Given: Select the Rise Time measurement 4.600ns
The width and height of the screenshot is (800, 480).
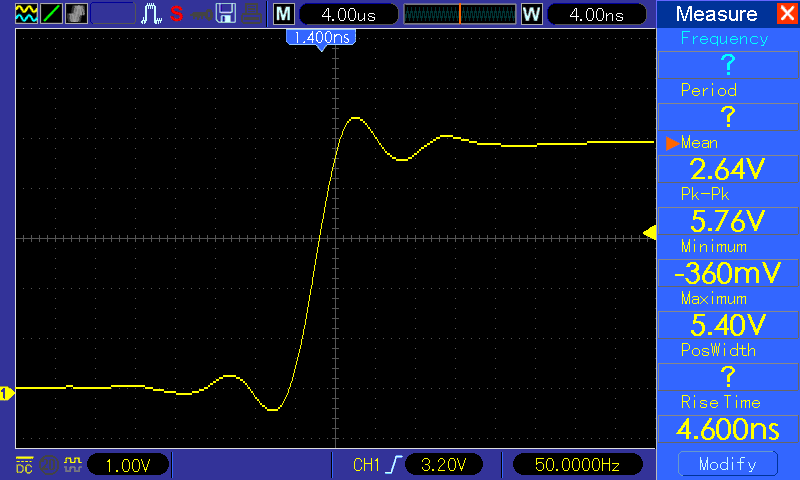Looking at the screenshot, I should click(x=728, y=429).
